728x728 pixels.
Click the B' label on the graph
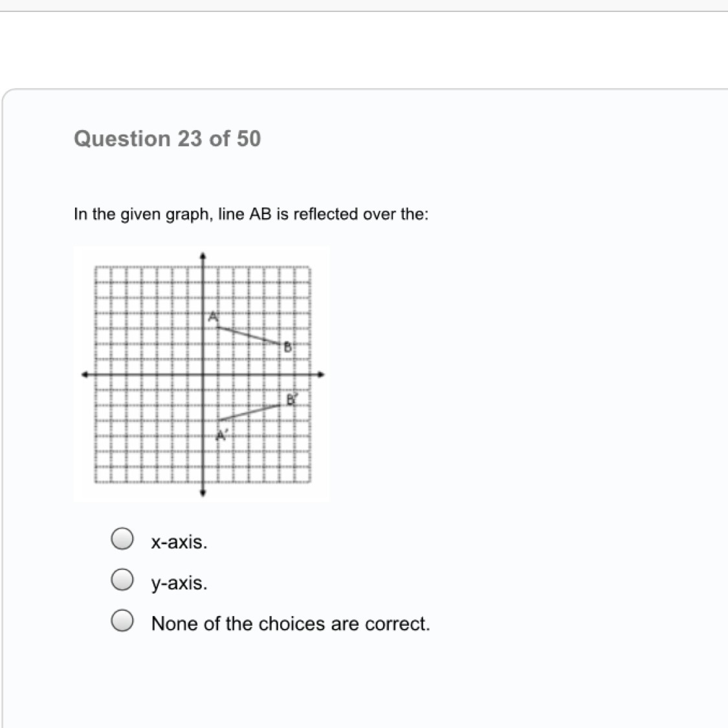[291, 399]
